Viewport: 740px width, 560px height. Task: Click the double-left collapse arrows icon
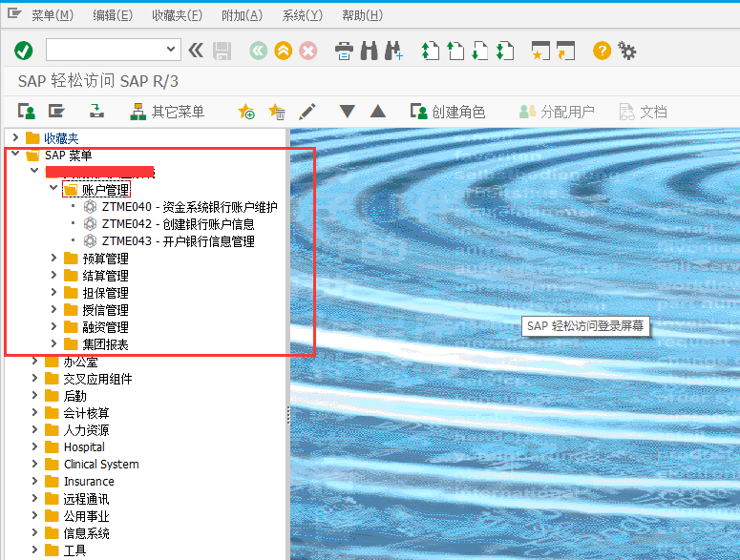(x=196, y=51)
